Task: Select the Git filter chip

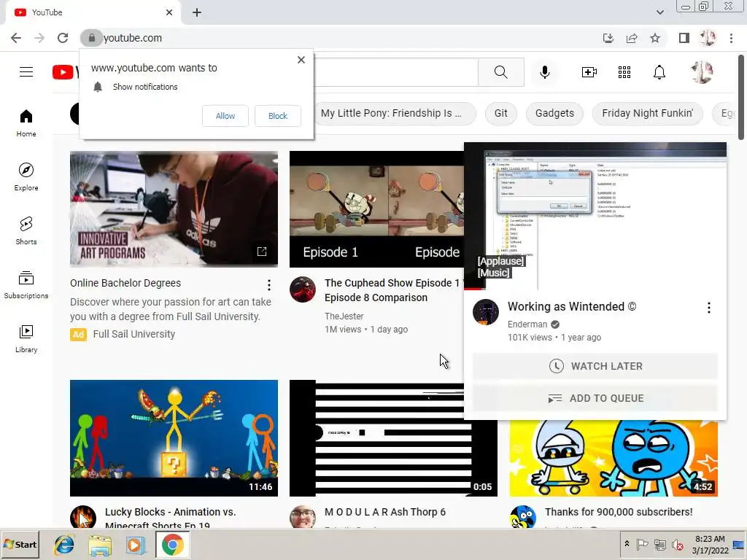Action: point(500,113)
